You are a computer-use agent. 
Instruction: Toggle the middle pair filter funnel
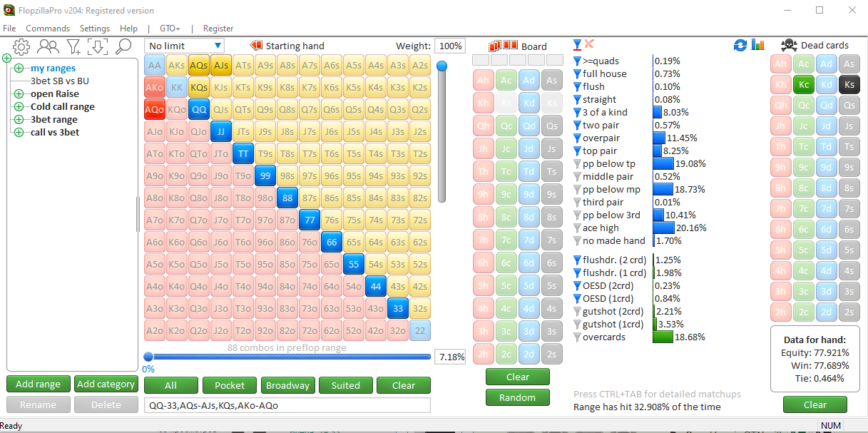[578, 176]
